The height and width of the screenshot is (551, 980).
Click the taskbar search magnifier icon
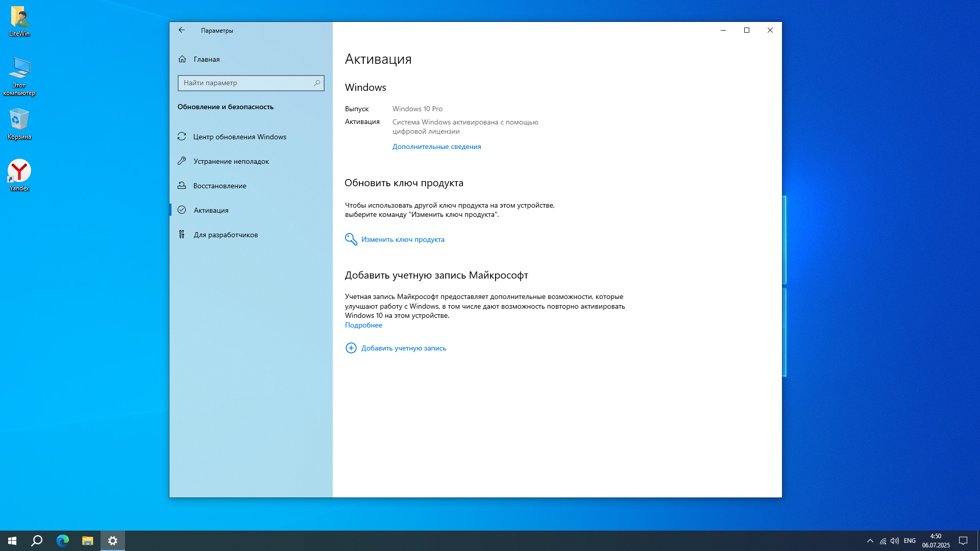37,541
